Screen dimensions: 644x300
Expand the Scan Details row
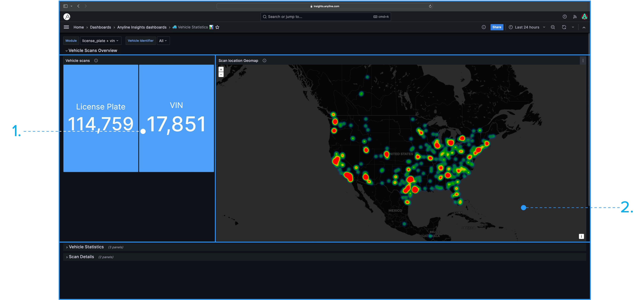coord(81,257)
